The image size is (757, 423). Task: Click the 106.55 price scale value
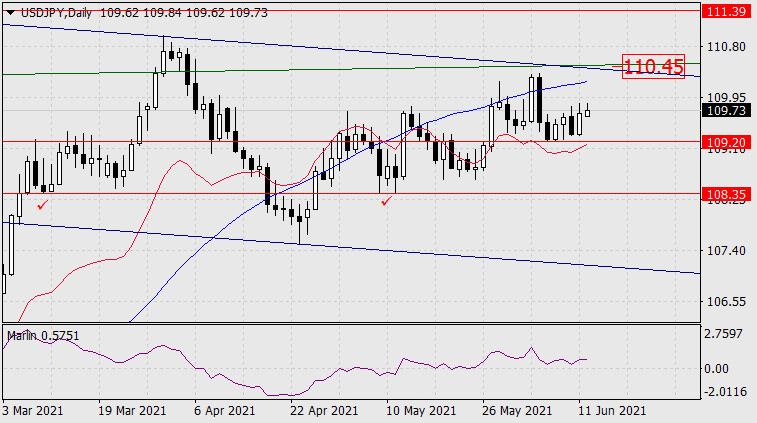pos(726,302)
